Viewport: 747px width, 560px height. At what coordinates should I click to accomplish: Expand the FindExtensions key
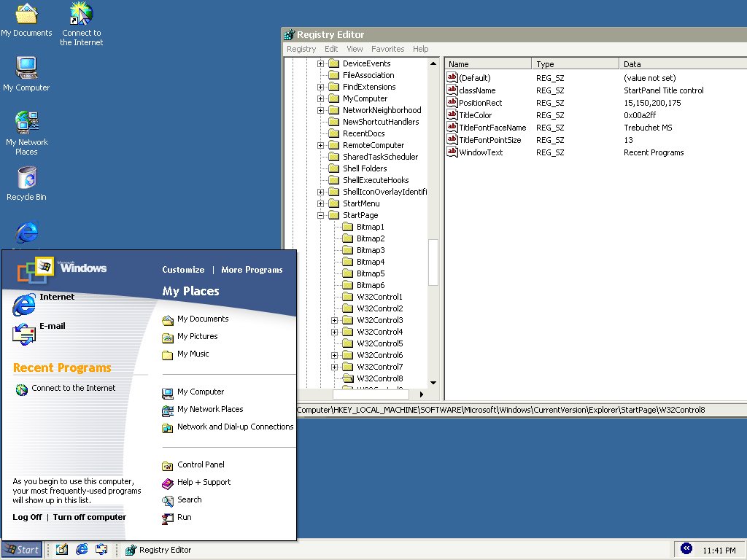click(x=321, y=87)
